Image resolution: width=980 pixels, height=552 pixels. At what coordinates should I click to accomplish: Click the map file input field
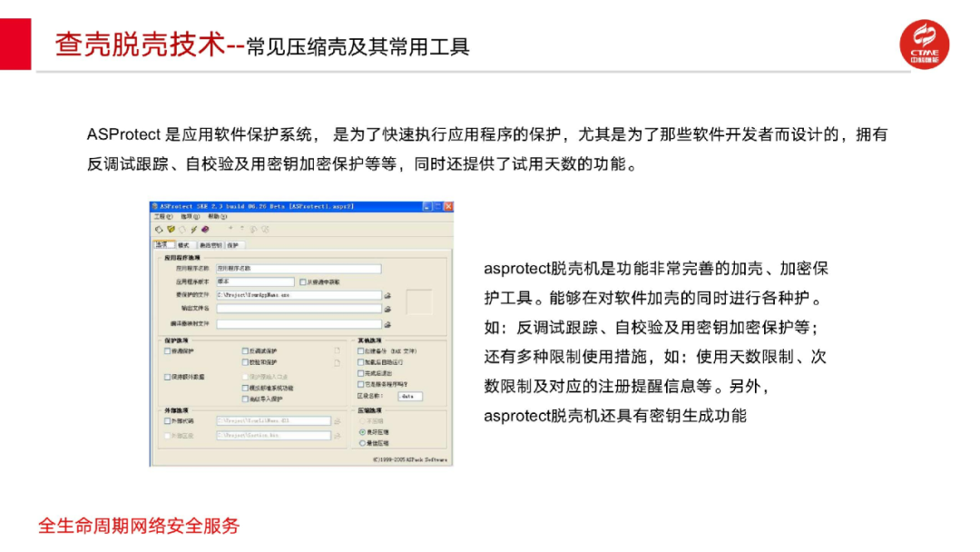click(299, 324)
